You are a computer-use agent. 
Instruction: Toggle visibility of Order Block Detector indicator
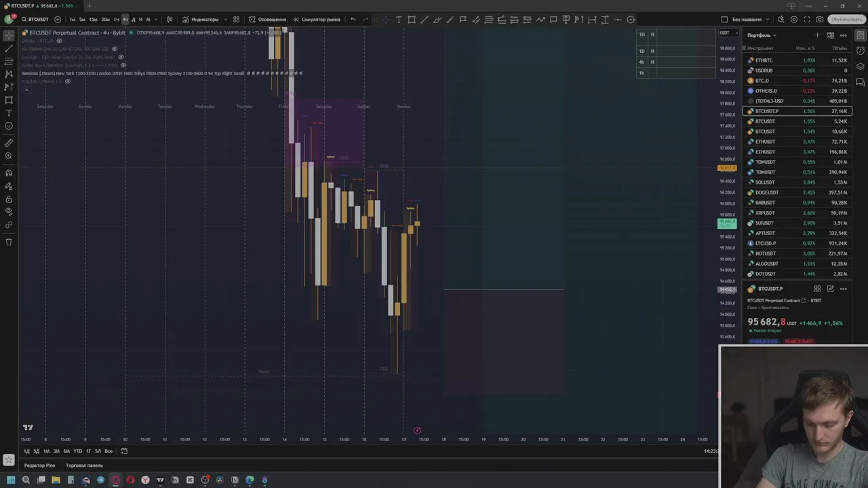tap(123, 65)
